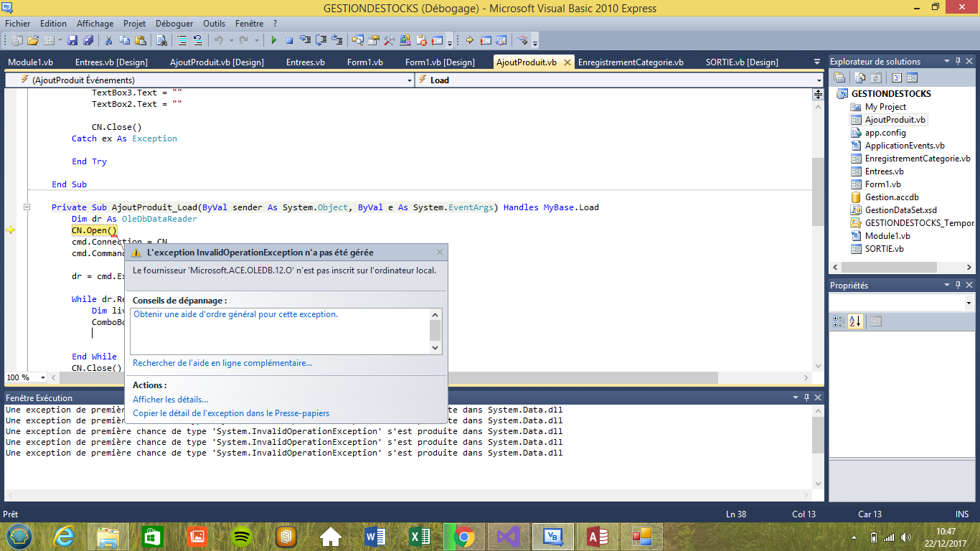Open New Item toolbar button dropdown arrow
This screenshot has width=980, height=551.
60,40
